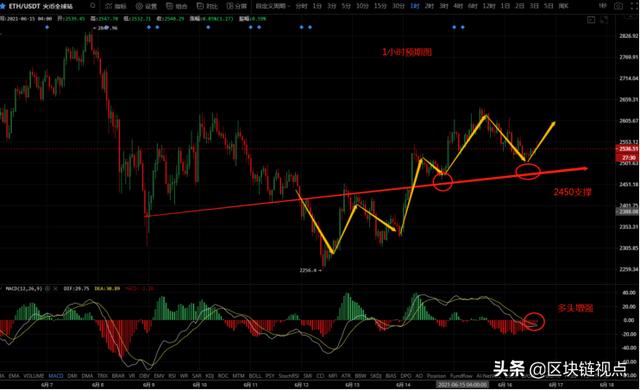640x390 pixels.
Task: Open the symbol search magnifier icon
Action: (93, 6)
